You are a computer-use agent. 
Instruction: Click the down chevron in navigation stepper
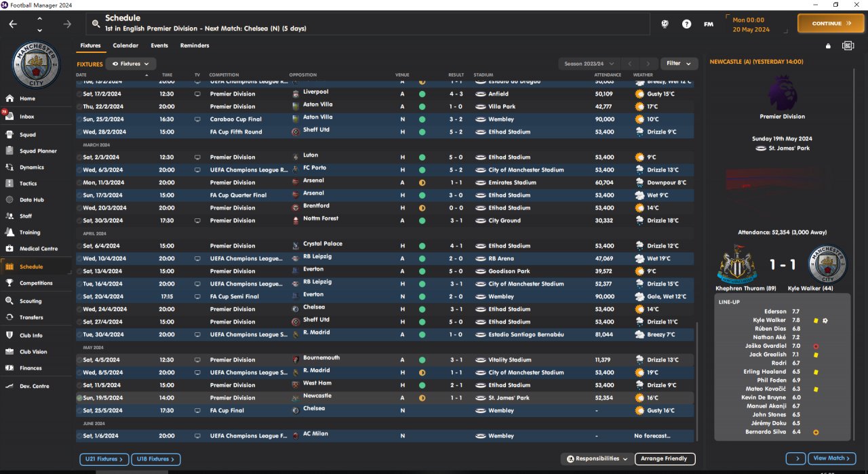point(39,30)
